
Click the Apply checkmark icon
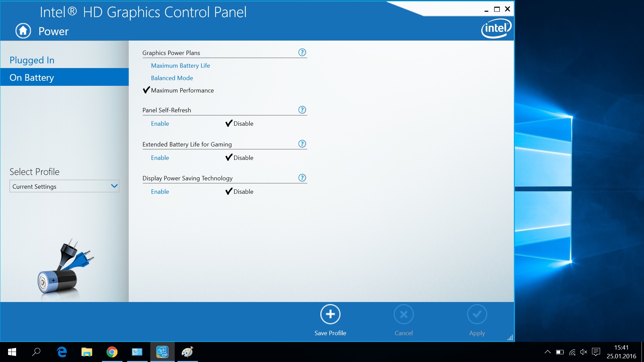[x=477, y=314]
